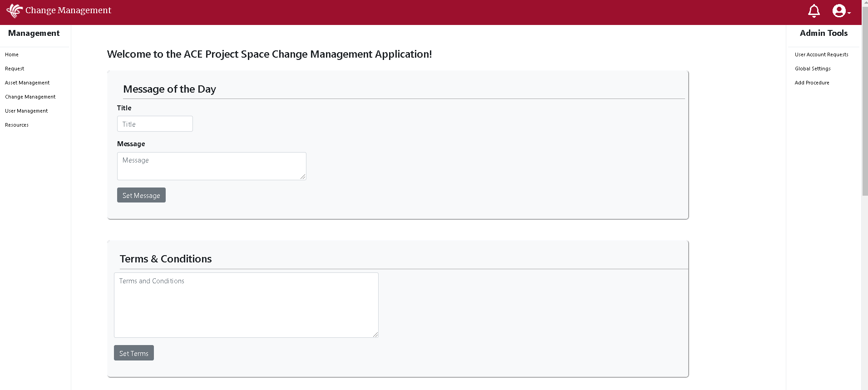Viewport: 868px width, 390px height.
Task: Click Add Procedure admin link
Action: tap(812, 83)
